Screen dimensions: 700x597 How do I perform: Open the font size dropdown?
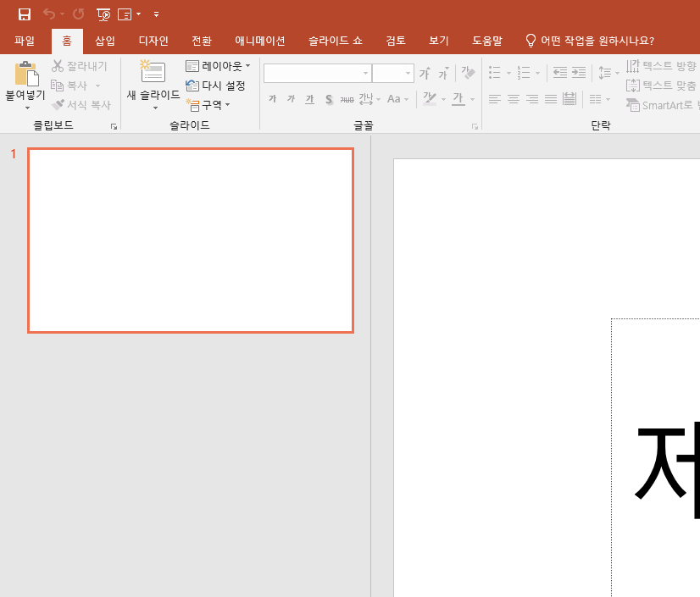pos(408,73)
